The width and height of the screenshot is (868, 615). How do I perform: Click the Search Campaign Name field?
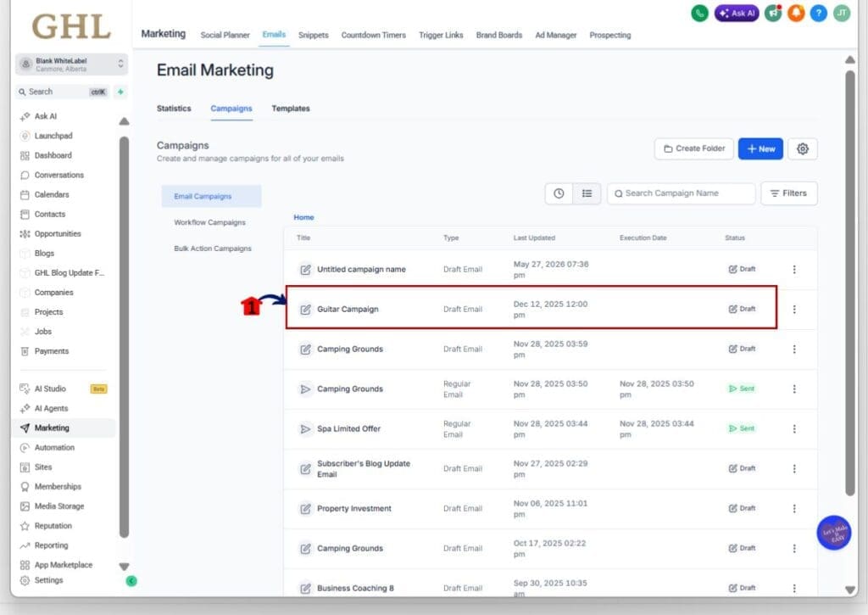click(x=681, y=193)
